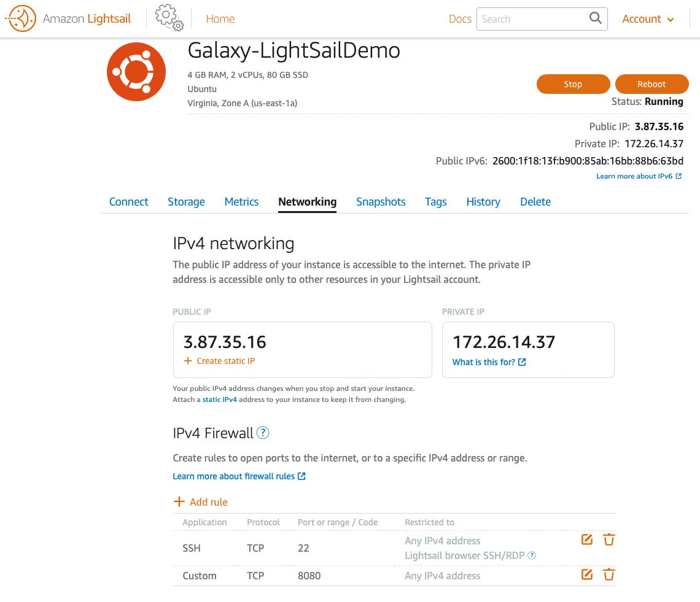Click the Ubuntu instance logo
This screenshot has width=700, height=602.
pos(136,72)
